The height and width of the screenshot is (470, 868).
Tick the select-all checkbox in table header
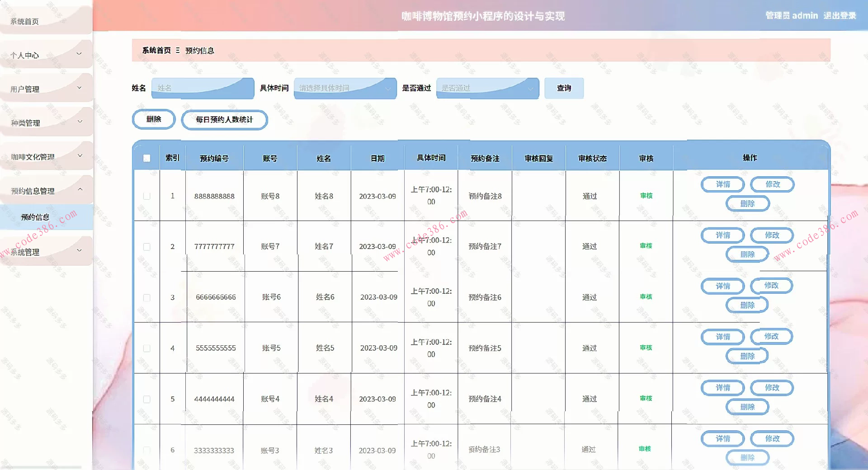coord(146,158)
